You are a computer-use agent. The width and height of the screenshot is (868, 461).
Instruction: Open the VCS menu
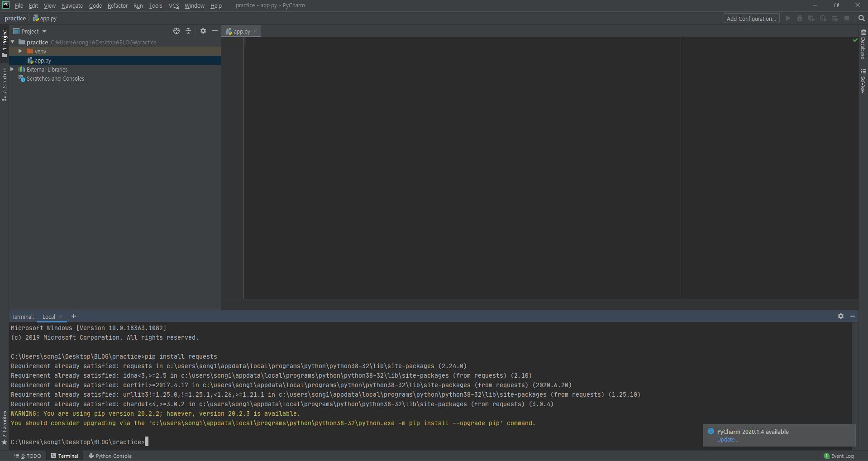(x=174, y=5)
